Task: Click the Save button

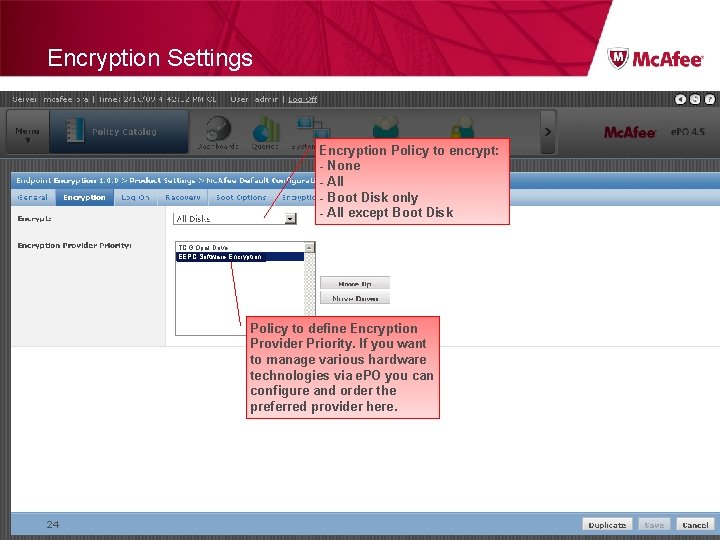Action: [x=654, y=524]
